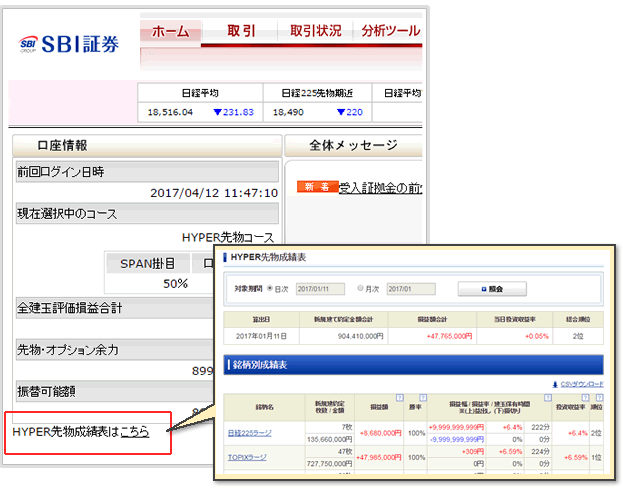Click the -9,999,999,999円 cell
The width and height of the screenshot is (623, 489).
coord(457,439)
